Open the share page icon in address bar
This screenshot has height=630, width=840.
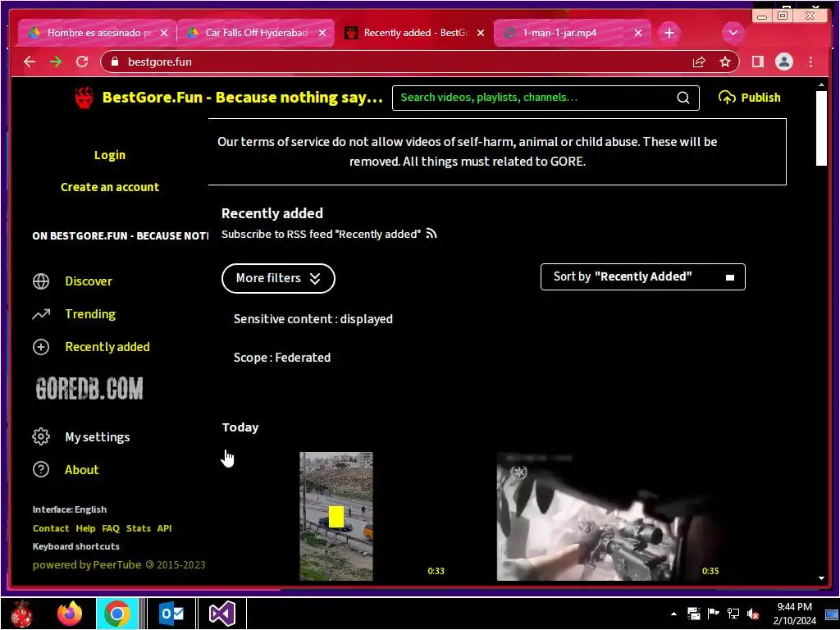[x=699, y=62]
